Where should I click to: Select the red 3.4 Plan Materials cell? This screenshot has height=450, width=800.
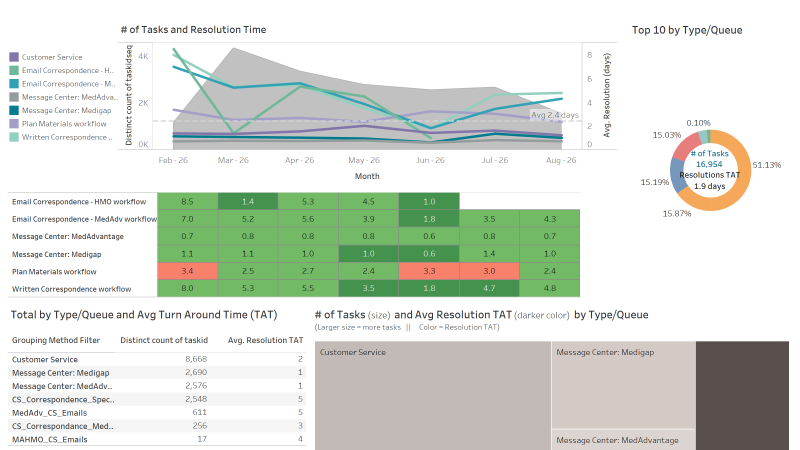click(x=187, y=271)
